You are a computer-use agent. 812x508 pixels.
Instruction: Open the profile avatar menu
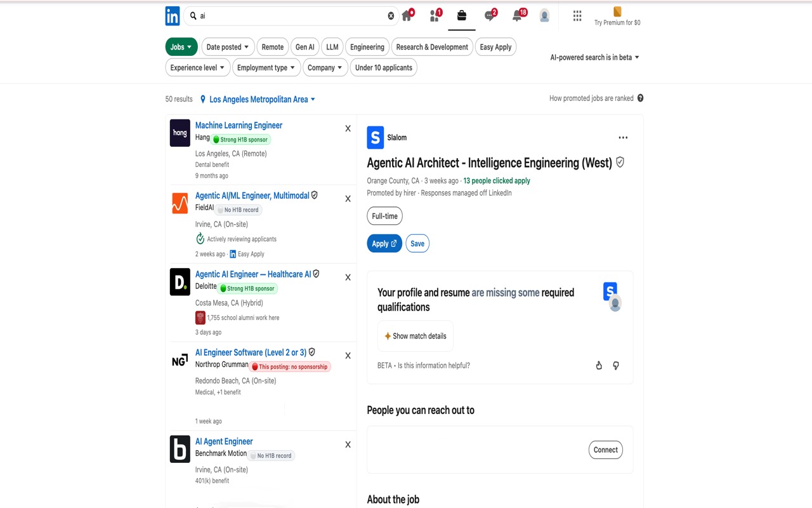click(544, 16)
